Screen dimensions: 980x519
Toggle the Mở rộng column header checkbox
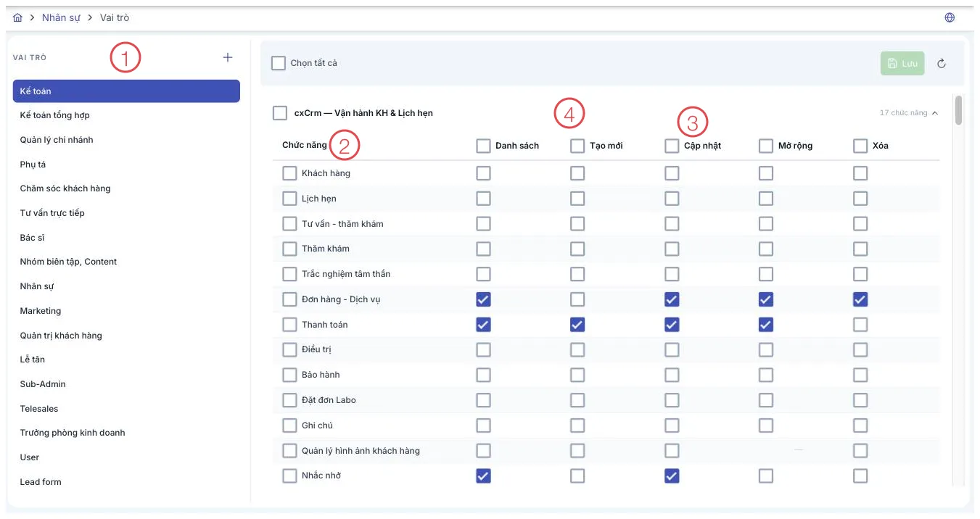[x=766, y=146]
